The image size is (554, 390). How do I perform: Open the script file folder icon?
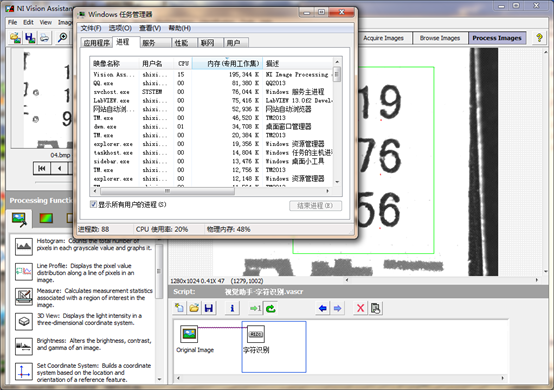click(x=194, y=308)
